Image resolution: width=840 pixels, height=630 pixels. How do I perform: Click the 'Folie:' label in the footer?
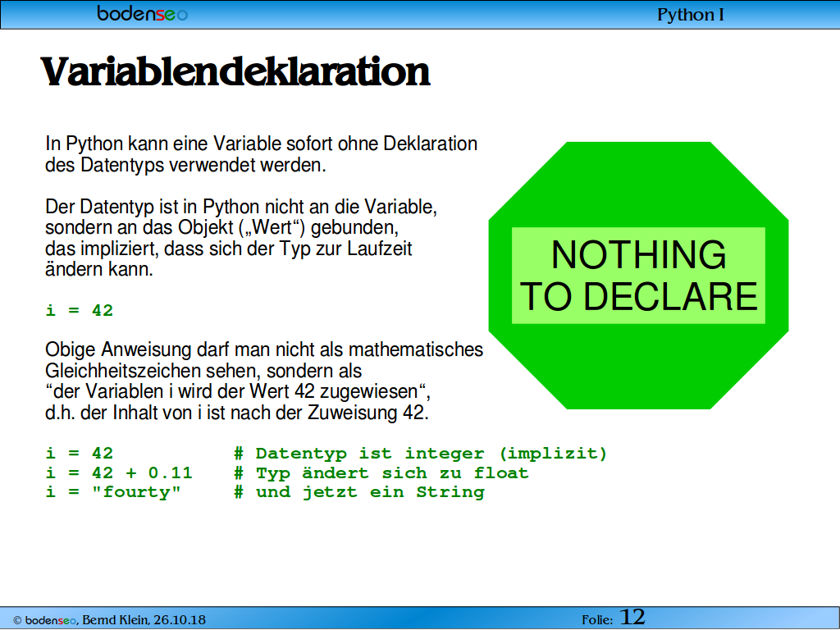(x=597, y=620)
